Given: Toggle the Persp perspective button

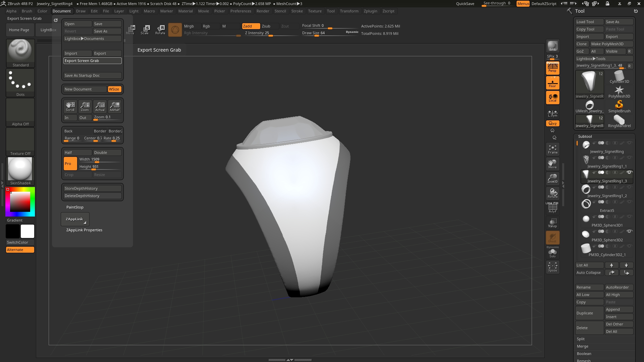Looking at the screenshot, I should (x=552, y=68).
